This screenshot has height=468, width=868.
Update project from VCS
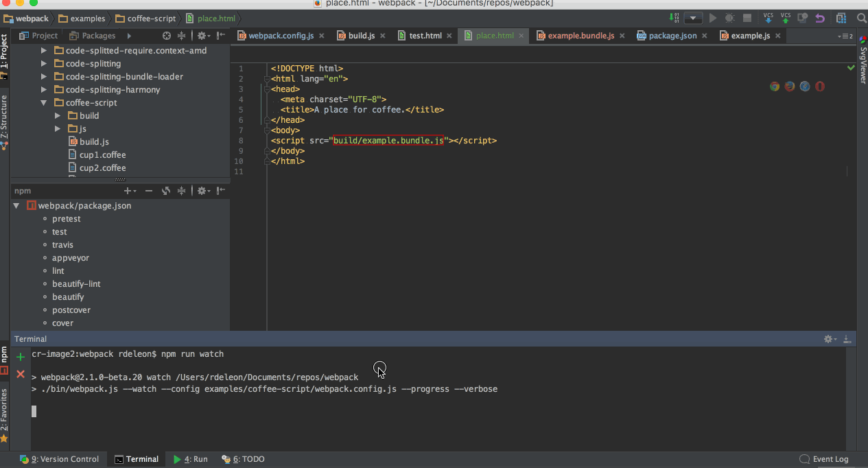pos(768,19)
